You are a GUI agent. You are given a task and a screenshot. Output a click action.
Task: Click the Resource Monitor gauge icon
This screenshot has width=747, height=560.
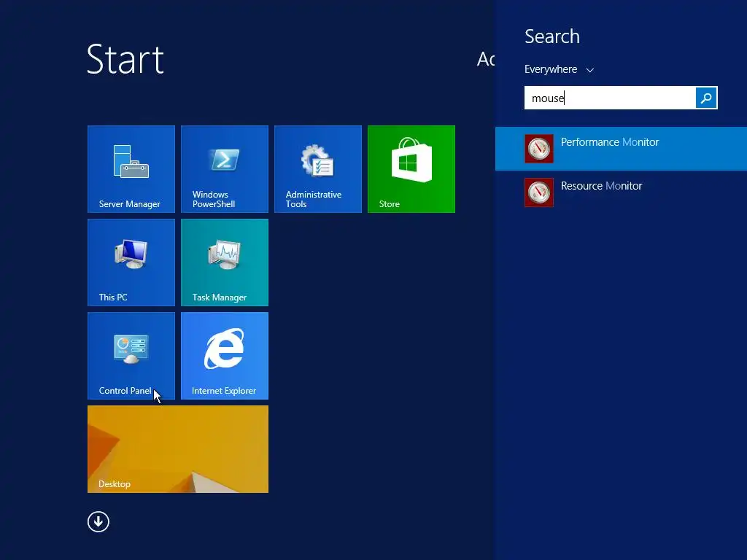(x=539, y=192)
